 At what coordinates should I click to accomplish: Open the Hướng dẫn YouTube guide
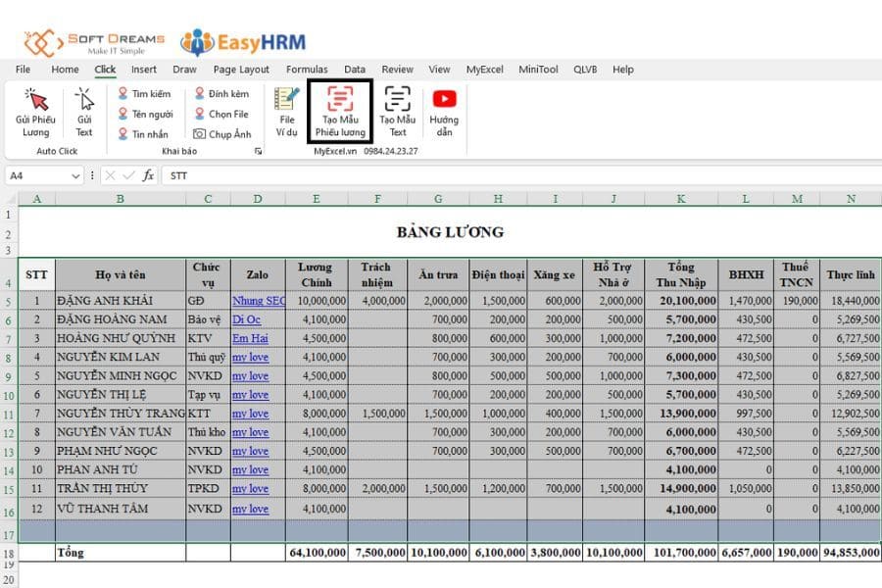click(444, 99)
